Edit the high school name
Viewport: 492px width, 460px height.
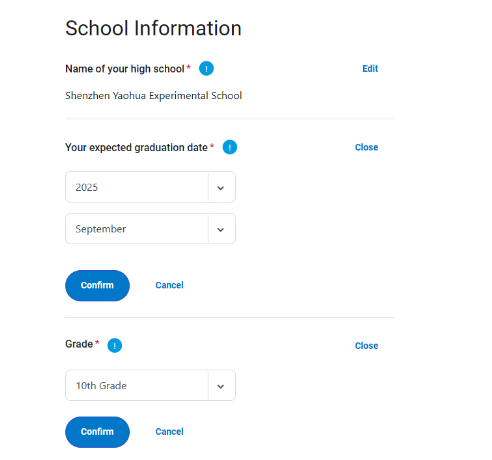click(370, 69)
